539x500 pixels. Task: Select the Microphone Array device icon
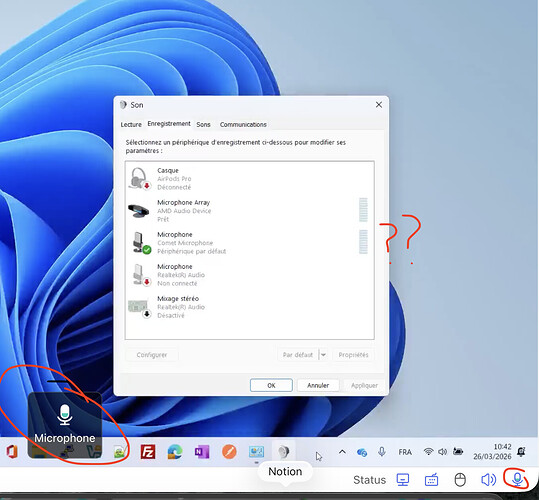click(139, 210)
